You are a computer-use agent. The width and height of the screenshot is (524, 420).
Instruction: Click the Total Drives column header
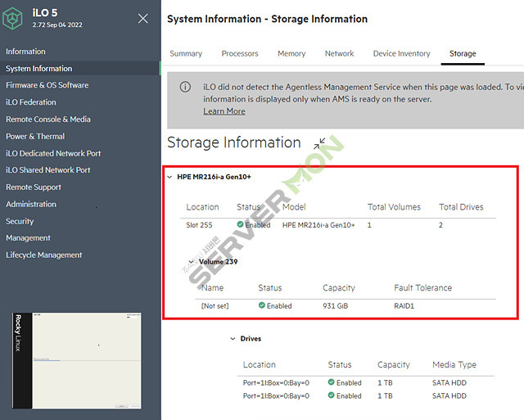461,207
